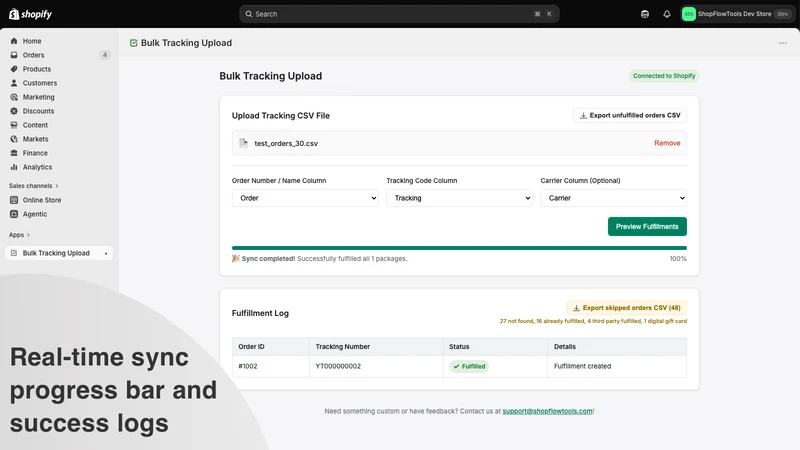
Task: Click the test_orders_30.csv file icon
Action: point(243,143)
